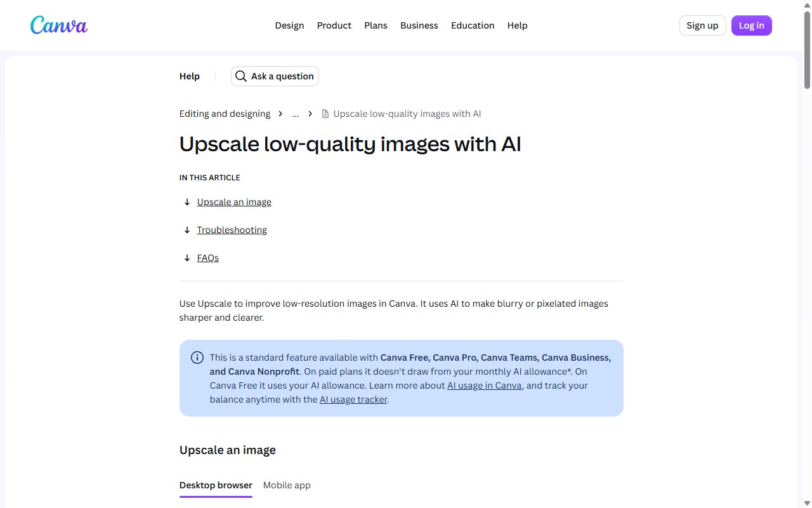Viewport: 812px width, 508px height.
Task: Open the Business navigation menu
Action: pyautogui.click(x=419, y=25)
